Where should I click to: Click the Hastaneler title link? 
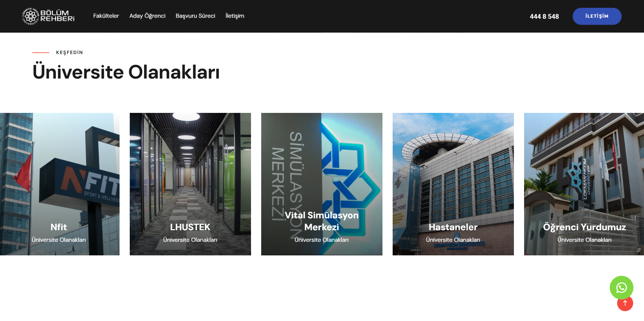(x=453, y=227)
